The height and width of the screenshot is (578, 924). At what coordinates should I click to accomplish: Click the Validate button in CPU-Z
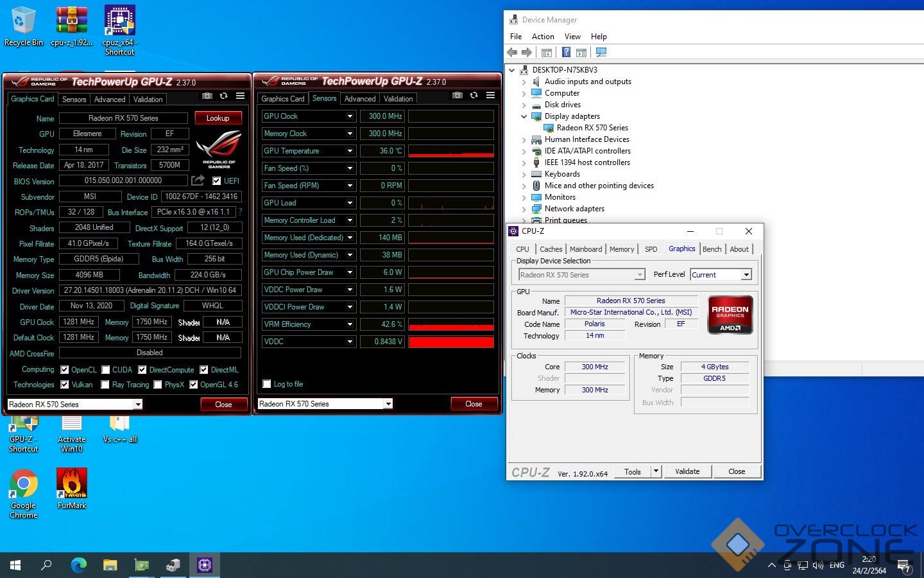tap(687, 471)
